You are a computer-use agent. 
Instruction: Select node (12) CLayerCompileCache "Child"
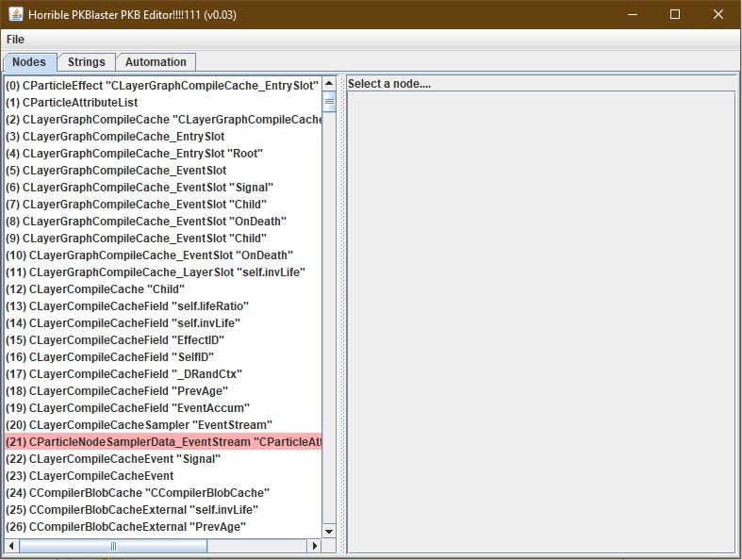coord(163,289)
